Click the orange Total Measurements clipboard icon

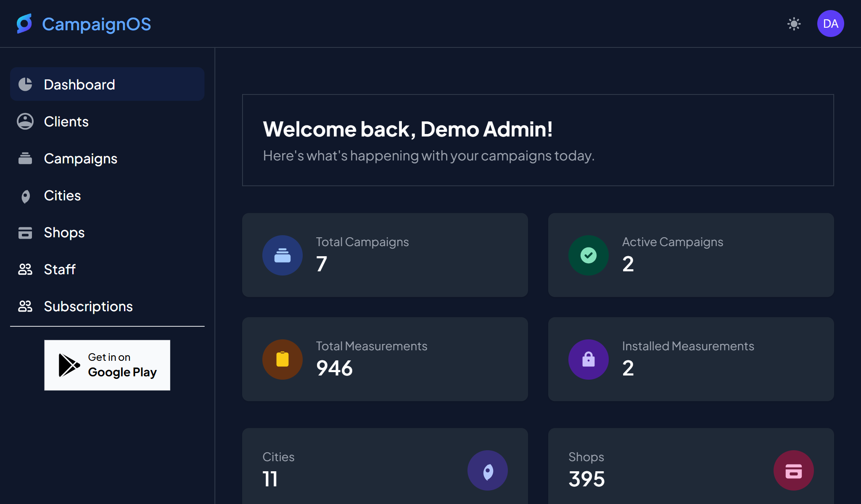click(x=283, y=360)
